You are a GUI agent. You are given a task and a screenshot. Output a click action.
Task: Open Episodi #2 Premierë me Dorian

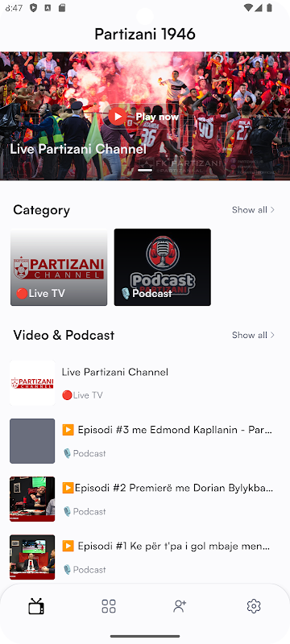tap(168, 488)
